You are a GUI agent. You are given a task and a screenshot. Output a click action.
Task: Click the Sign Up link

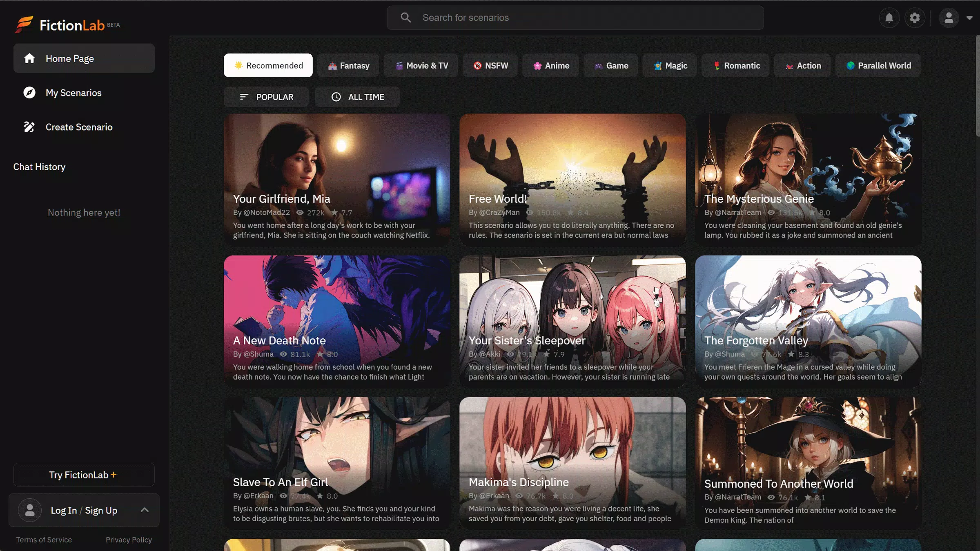click(101, 510)
